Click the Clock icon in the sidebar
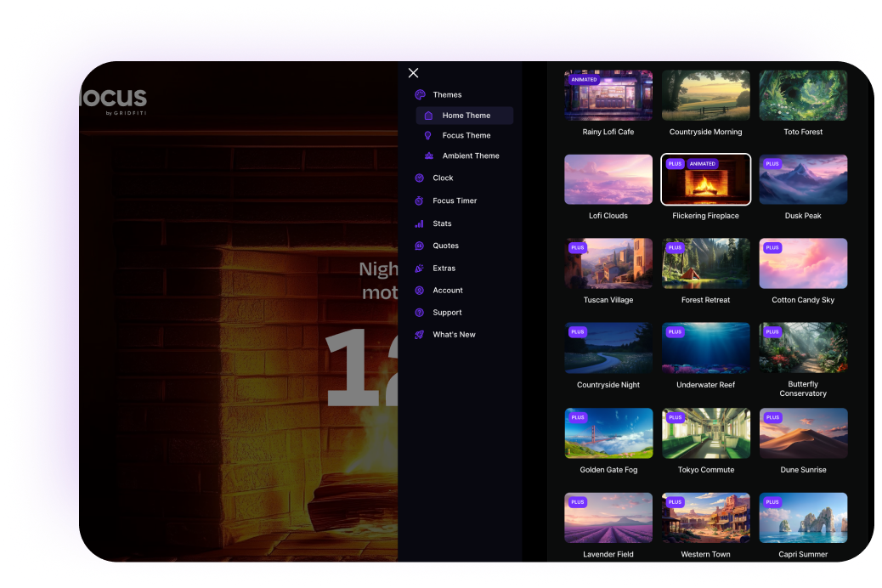Image resolution: width=882 pixels, height=588 pixels. point(419,178)
